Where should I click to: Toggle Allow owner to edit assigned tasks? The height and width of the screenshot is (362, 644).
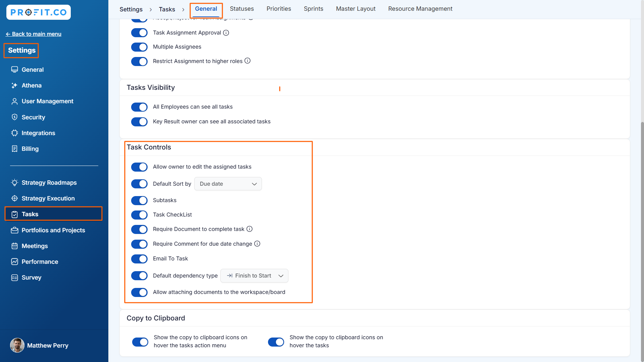139,167
